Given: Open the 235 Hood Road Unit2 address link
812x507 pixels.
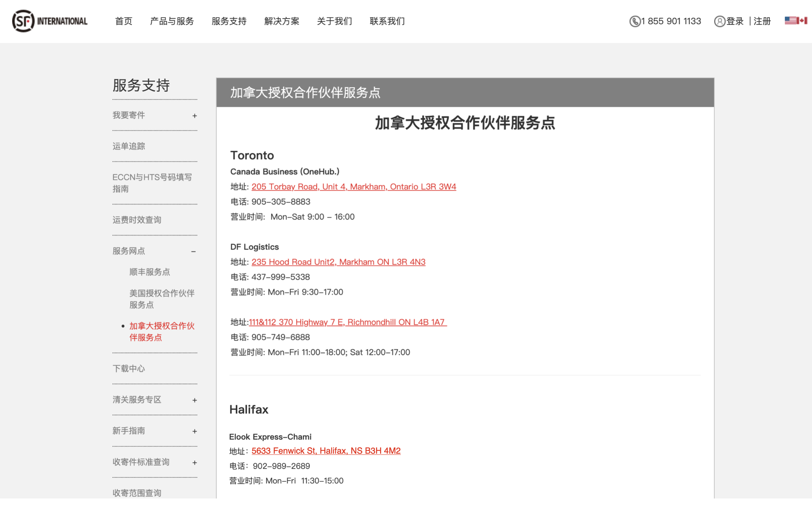Looking at the screenshot, I should [x=339, y=262].
